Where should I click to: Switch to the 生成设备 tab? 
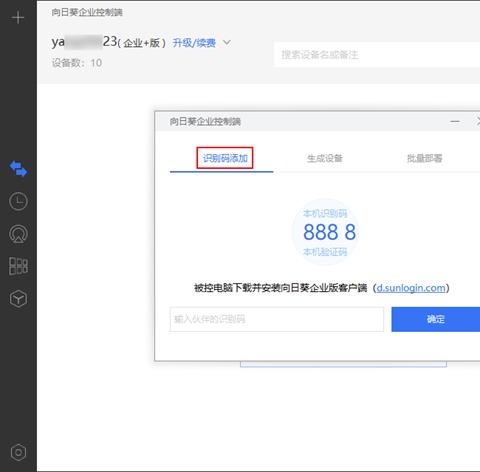click(x=325, y=158)
